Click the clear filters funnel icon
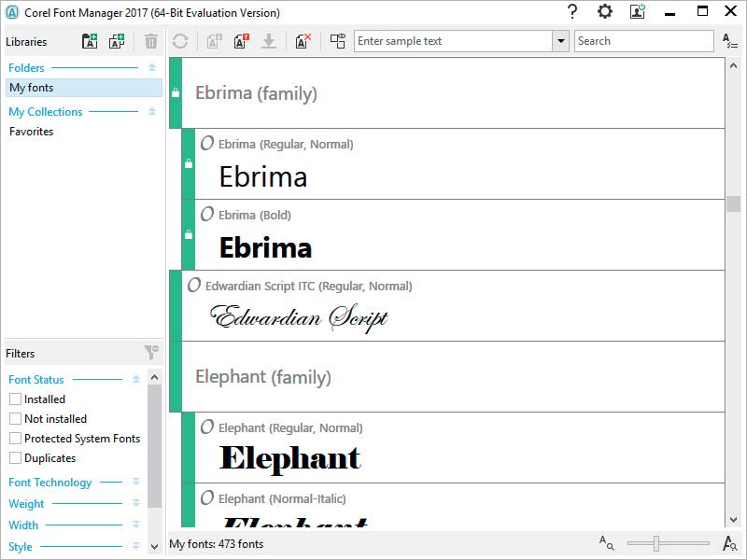This screenshot has width=747, height=560. tap(151, 353)
